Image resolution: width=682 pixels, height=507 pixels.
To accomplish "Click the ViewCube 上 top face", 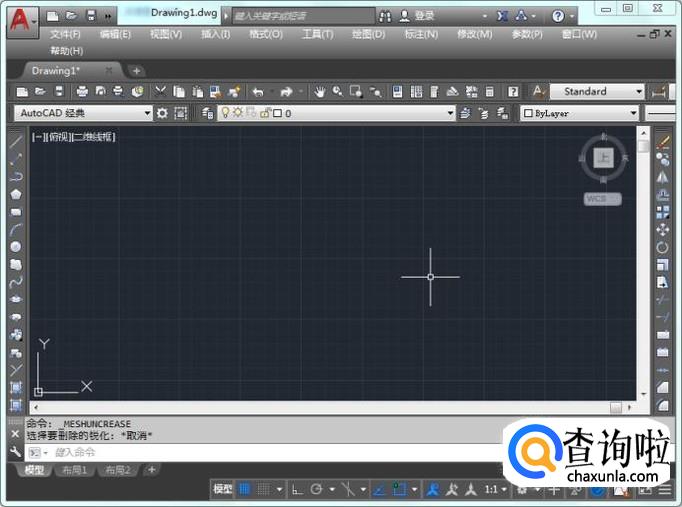I will (604, 157).
